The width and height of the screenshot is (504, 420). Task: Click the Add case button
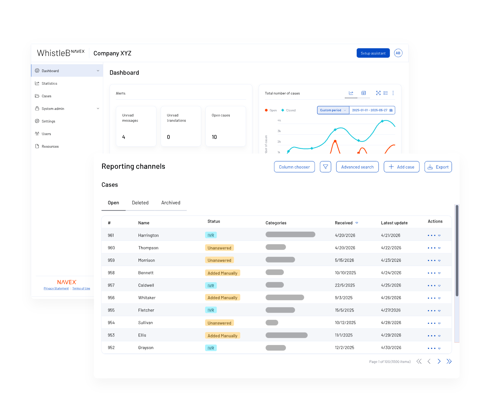tap(401, 167)
